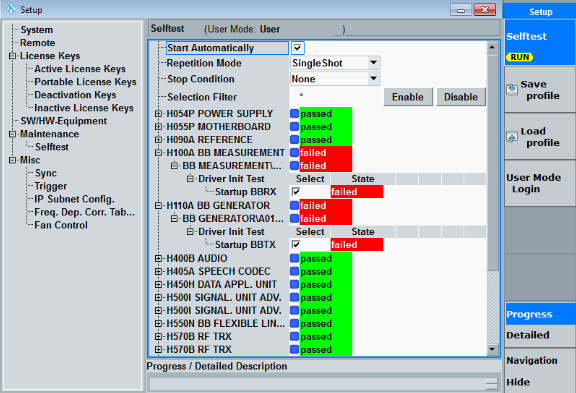Collapse the Maintenance tree node
Screen dimensions: 576x393
point(12,134)
